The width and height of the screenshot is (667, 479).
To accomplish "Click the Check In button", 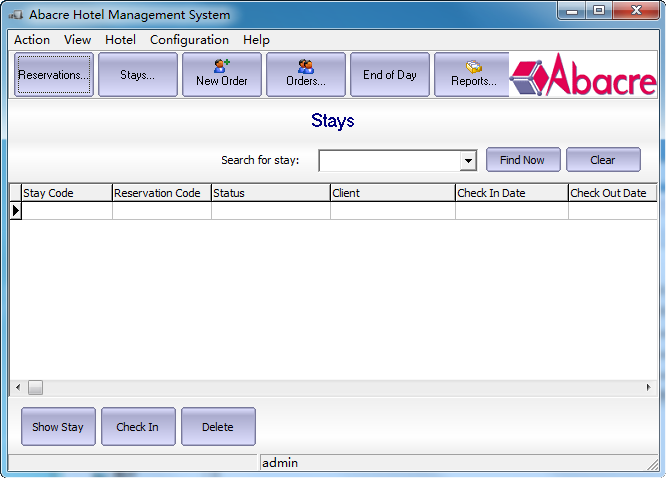I will 138,427.
